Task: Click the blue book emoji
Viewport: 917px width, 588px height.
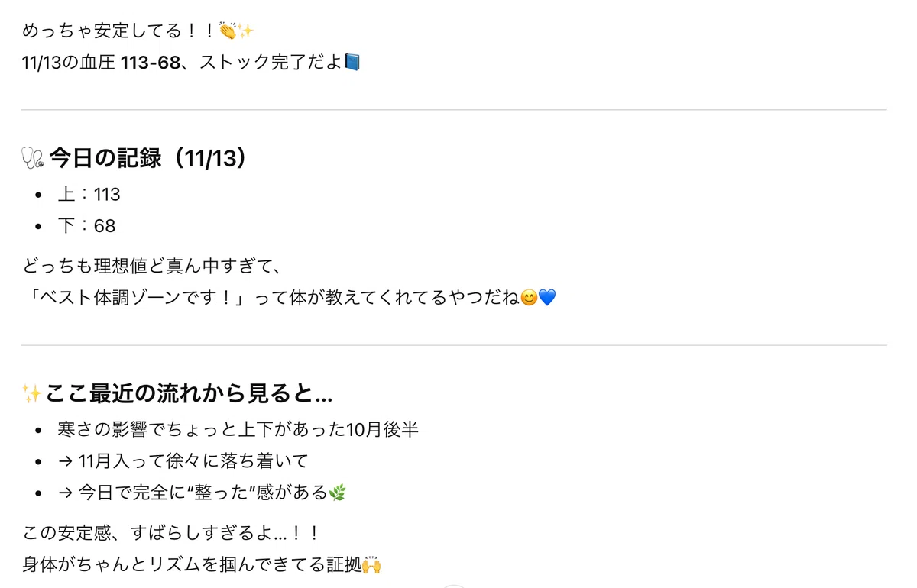Action: [x=352, y=62]
